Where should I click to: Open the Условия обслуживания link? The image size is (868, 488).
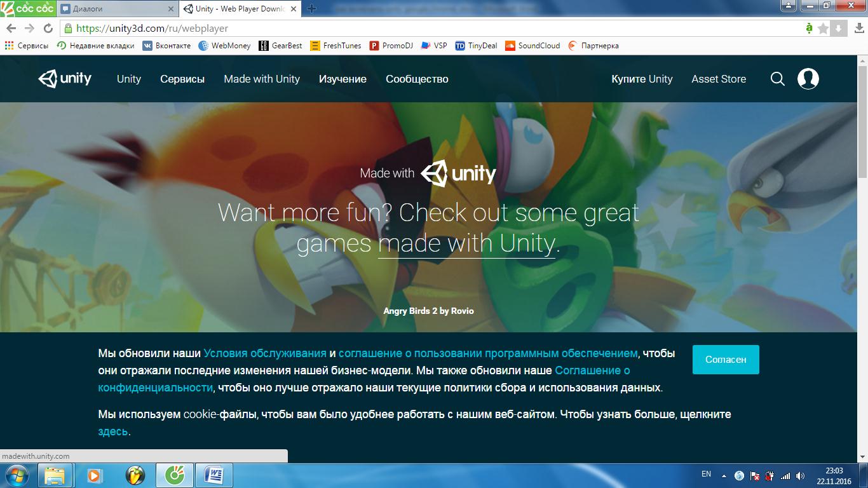[265, 353]
